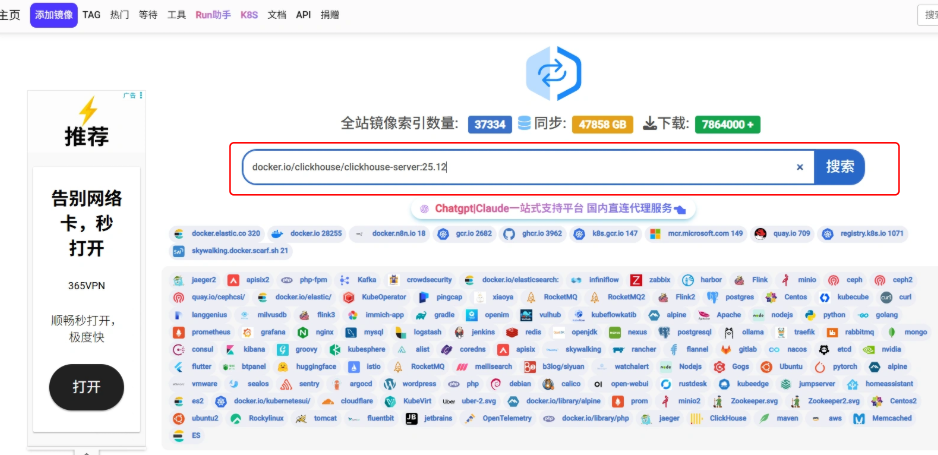Click the 打开 button in the ad
Screen dimensions: 938x455
(x=86, y=387)
